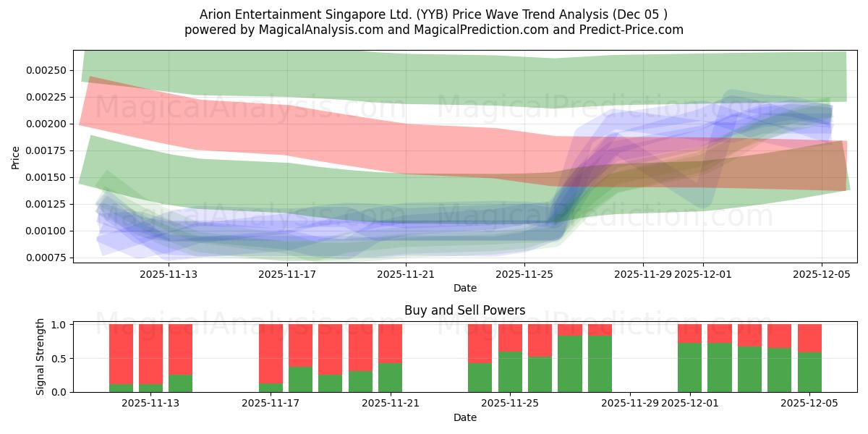Toggle the tallest green buy bar near 2025-11-27

pos(568,354)
